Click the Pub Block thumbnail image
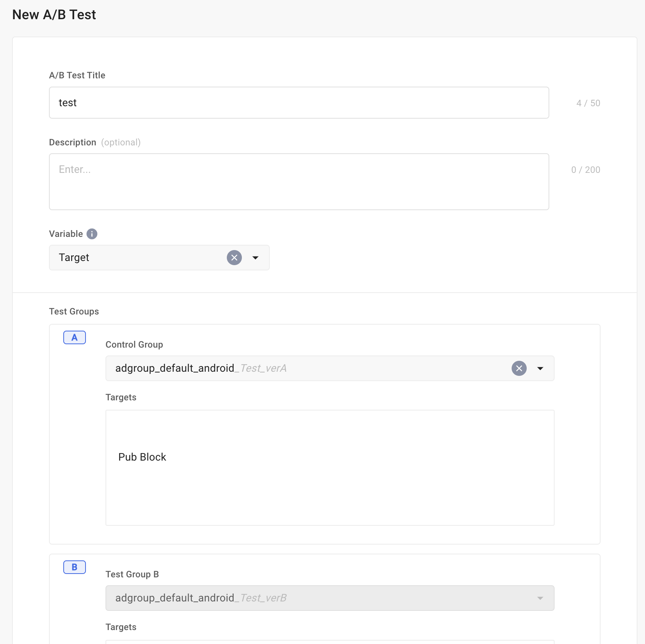645x644 pixels. coord(133,431)
